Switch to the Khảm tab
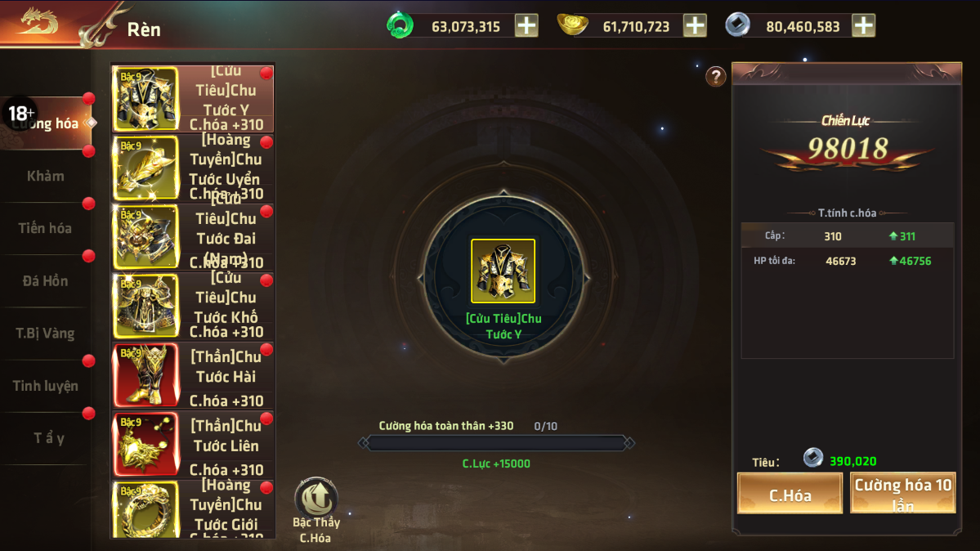Image resolution: width=980 pixels, height=551 pixels. [46, 177]
